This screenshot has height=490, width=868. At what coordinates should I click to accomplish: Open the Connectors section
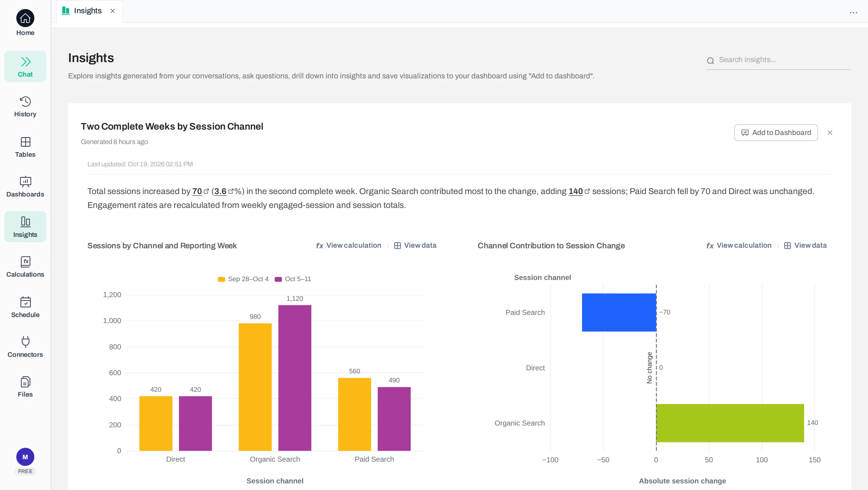click(x=25, y=347)
